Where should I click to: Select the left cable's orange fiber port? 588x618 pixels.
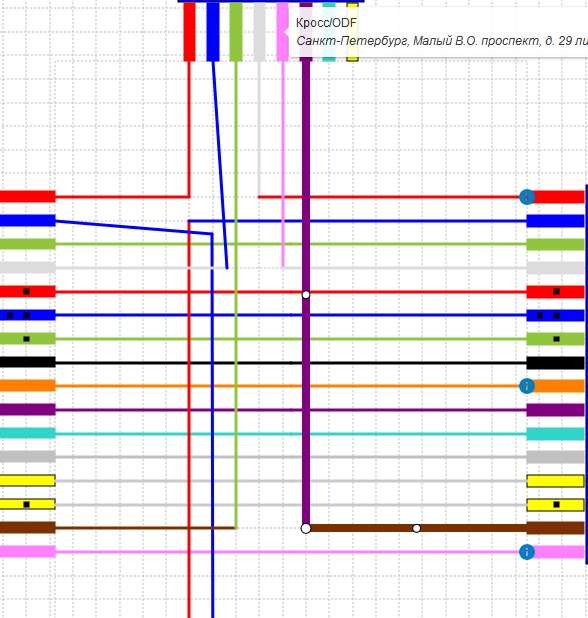click(28, 386)
